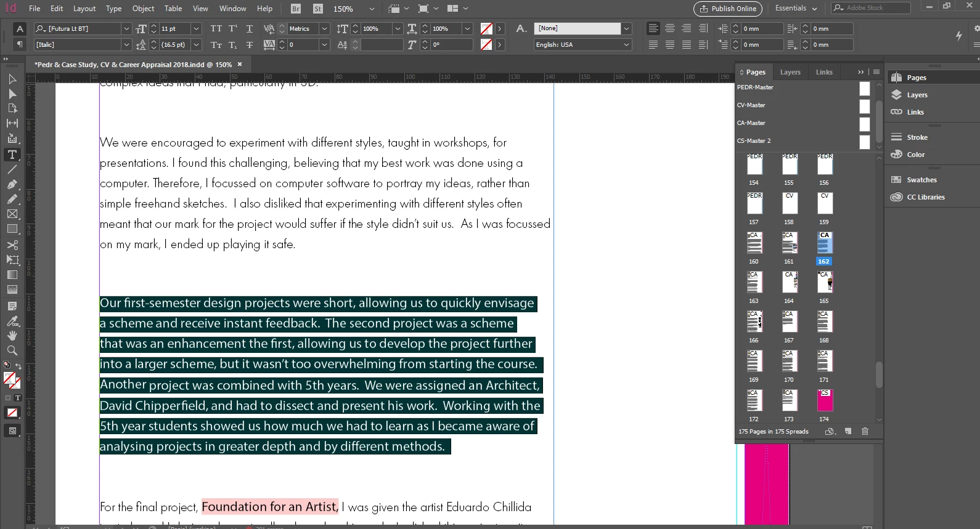Select the Line tool
The image size is (980, 529).
[x=12, y=169]
